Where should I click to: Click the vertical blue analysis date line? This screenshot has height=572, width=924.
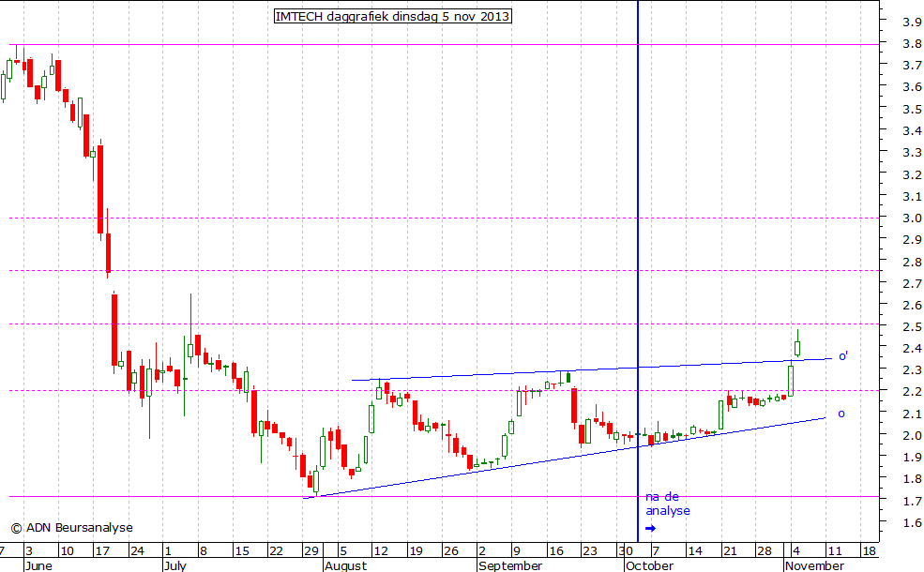coord(638,271)
